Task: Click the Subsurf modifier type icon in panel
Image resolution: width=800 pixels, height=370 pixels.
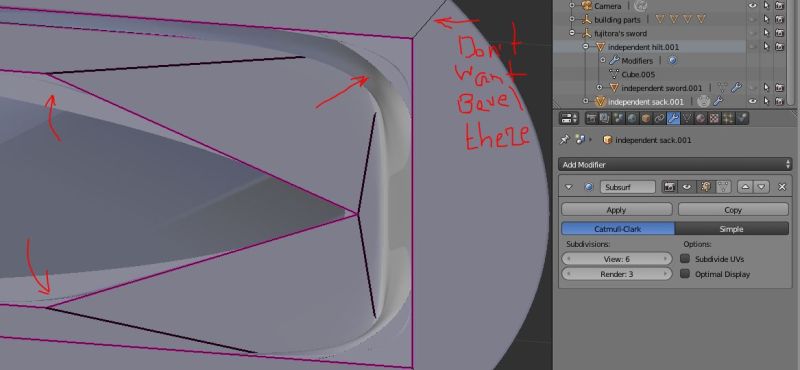Action: [x=589, y=187]
